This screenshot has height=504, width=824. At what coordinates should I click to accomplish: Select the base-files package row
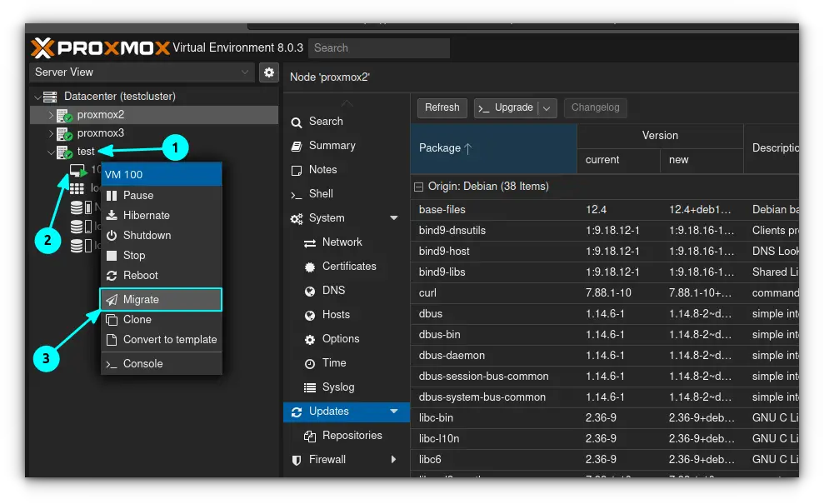(x=604, y=210)
